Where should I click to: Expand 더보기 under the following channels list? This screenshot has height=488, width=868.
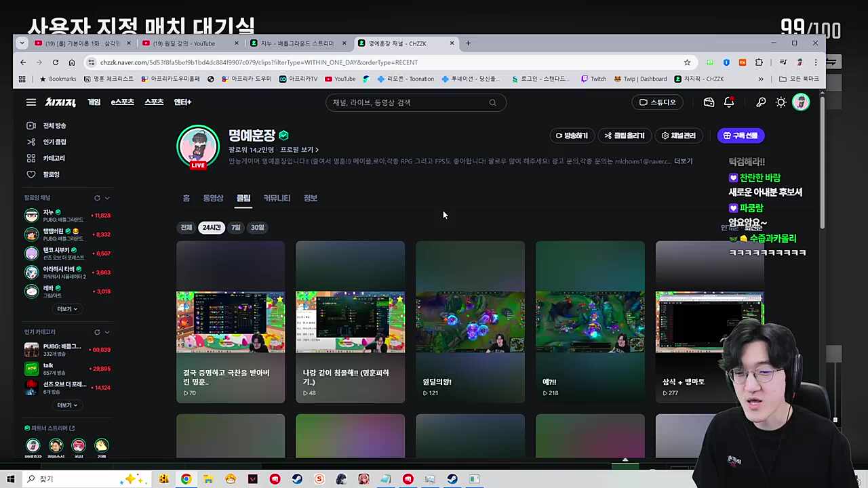pos(66,308)
